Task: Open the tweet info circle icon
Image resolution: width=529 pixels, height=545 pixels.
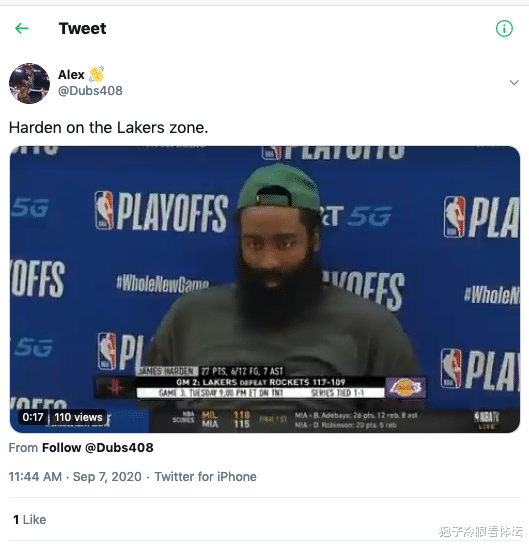Action: tap(504, 29)
